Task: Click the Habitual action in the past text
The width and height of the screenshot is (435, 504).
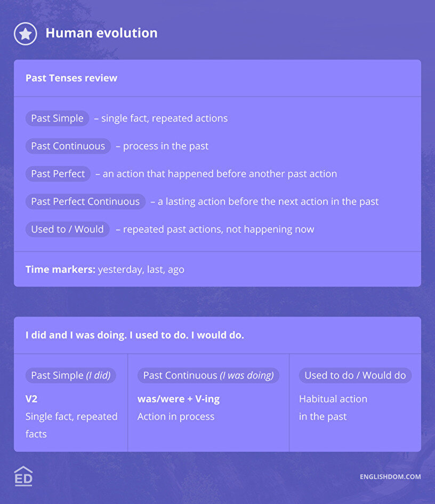Action: 333,408
